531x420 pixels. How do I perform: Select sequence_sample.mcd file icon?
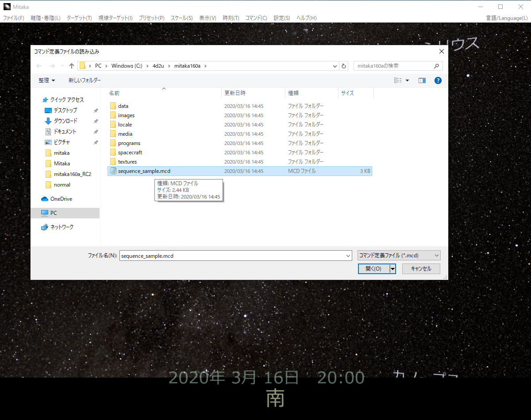113,171
